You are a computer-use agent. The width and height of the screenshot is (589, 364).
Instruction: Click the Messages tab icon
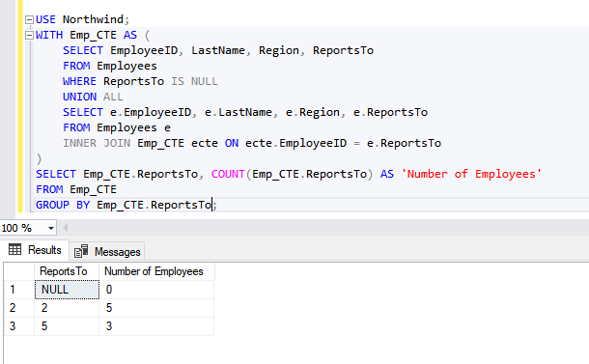pos(81,251)
